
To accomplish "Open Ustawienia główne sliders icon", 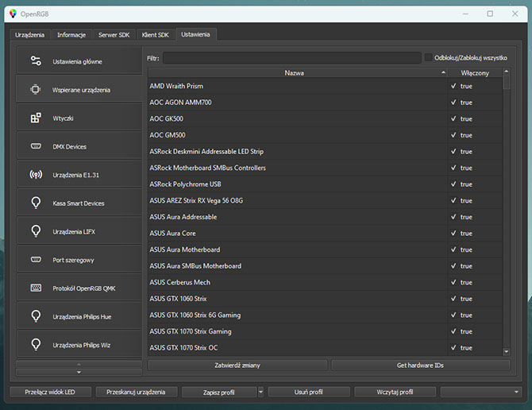I will (x=36, y=61).
